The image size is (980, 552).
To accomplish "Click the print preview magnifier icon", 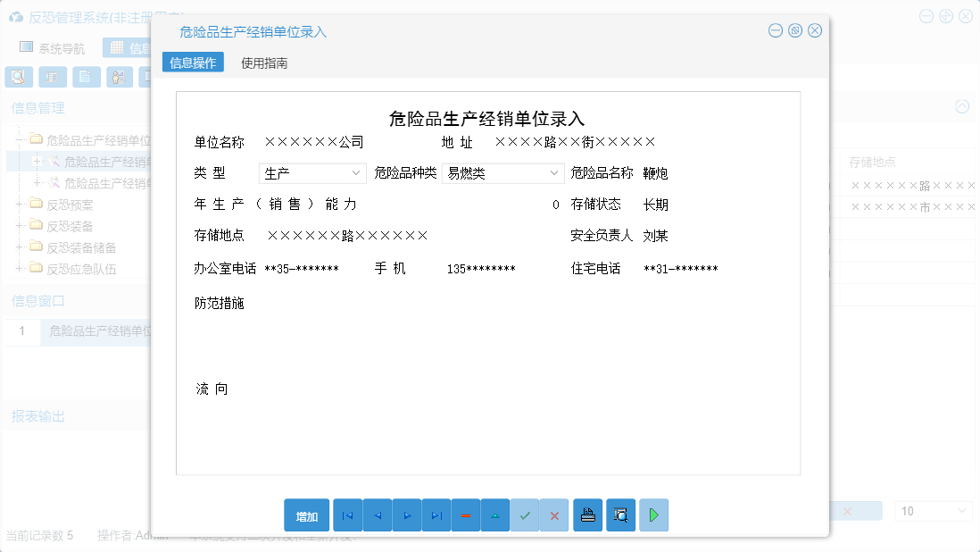I will [620, 514].
